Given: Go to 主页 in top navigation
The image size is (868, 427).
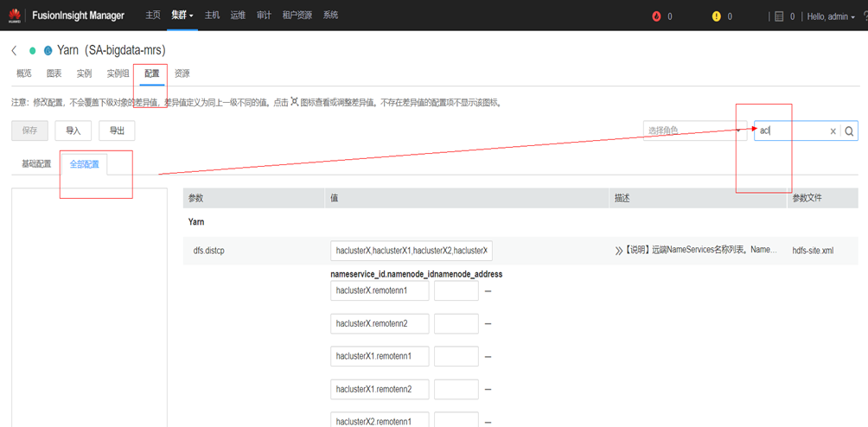Looking at the screenshot, I should [153, 16].
